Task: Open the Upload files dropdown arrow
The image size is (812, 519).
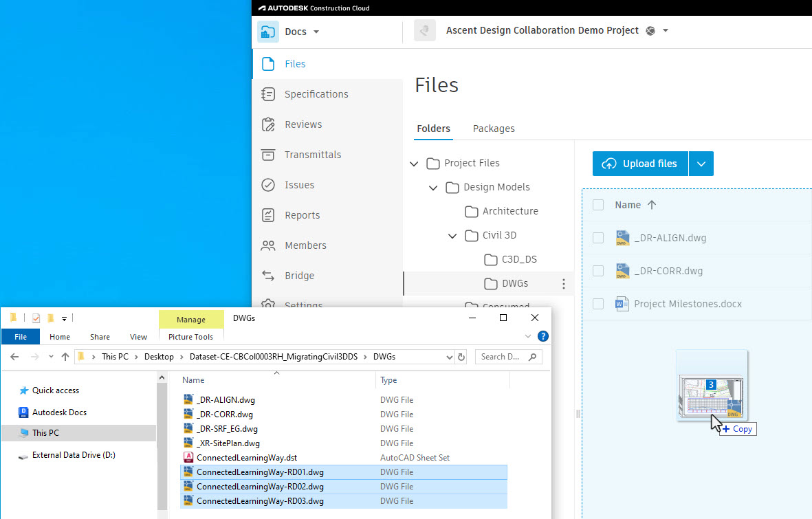Action: click(x=701, y=164)
